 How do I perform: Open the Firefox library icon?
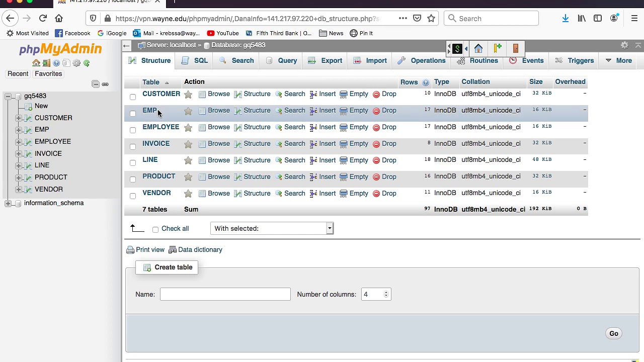pos(582,19)
